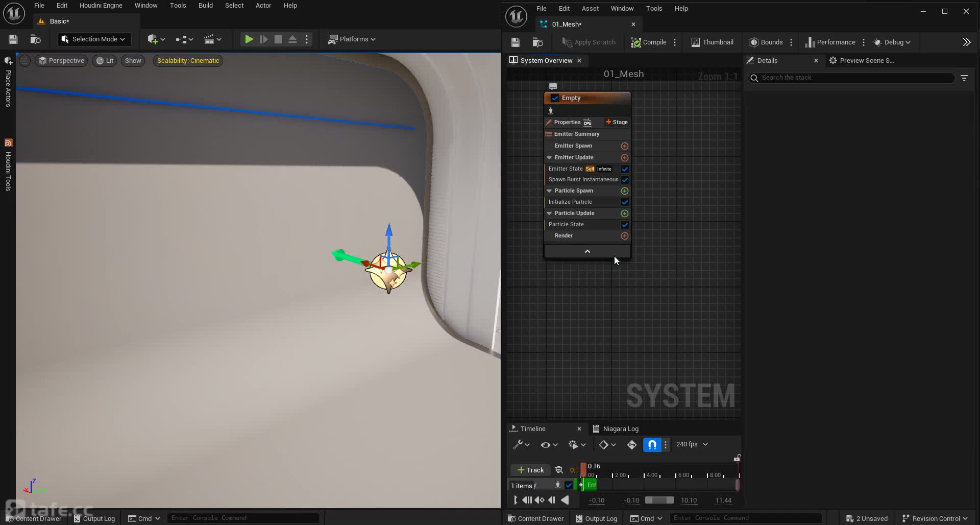Collapse the Particle Spawn section

coord(549,191)
